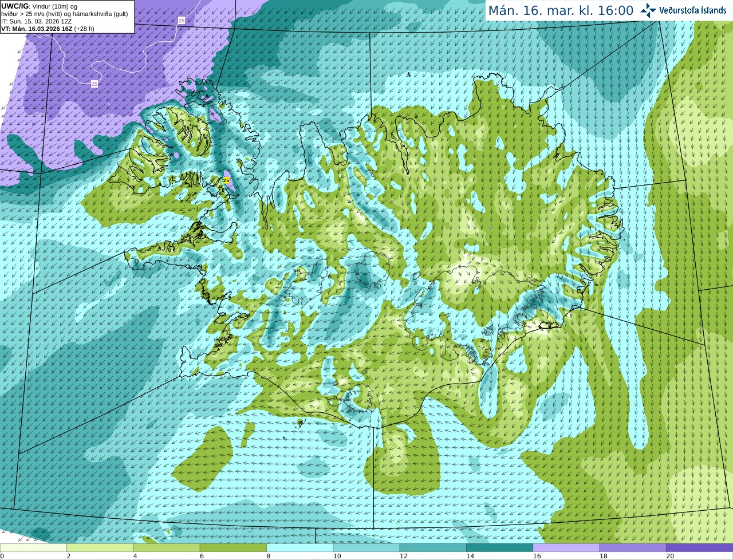
Task: Click the scale label 12
Action: click(403, 556)
